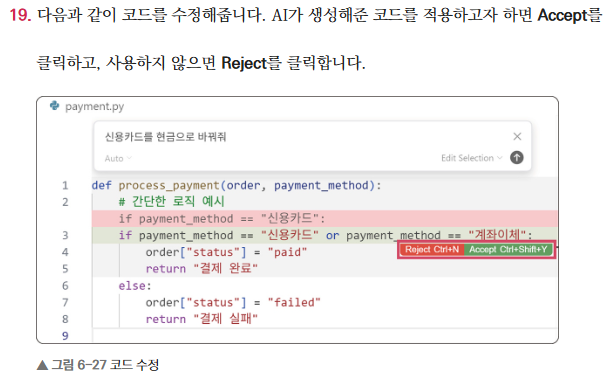Click the added green line containing 계좌이체
Screen dimensions: 610x380
click(x=325, y=235)
